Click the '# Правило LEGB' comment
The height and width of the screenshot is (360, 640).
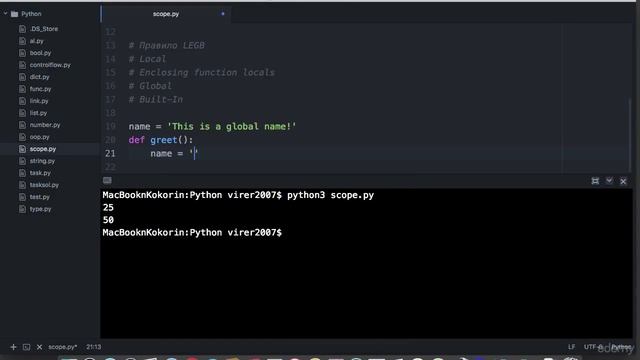coord(167,45)
